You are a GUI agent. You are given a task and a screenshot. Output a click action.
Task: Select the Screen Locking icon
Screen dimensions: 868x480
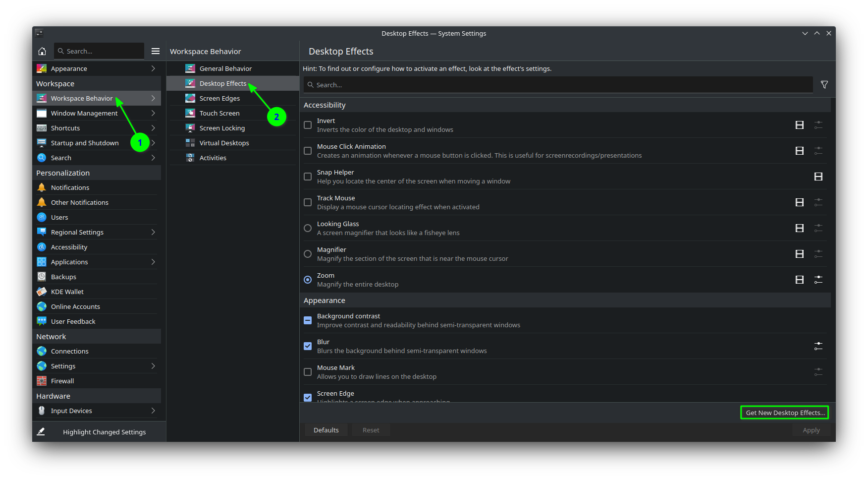pos(190,127)
